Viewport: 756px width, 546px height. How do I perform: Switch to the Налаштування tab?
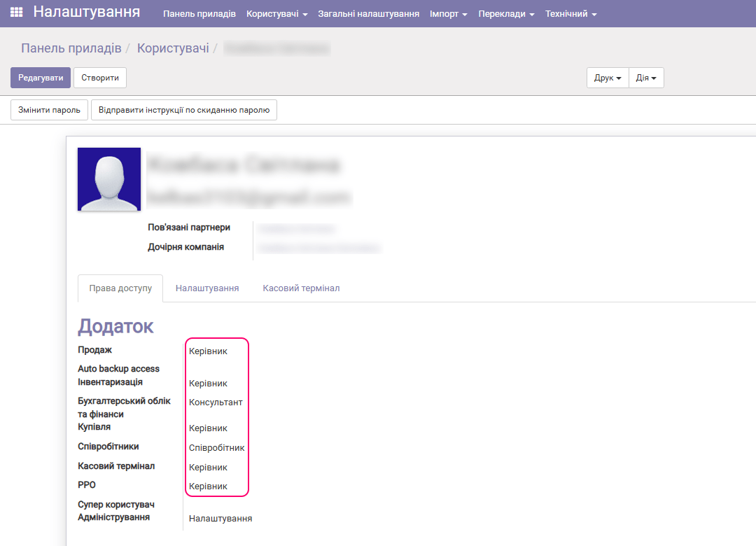(207, 288)
